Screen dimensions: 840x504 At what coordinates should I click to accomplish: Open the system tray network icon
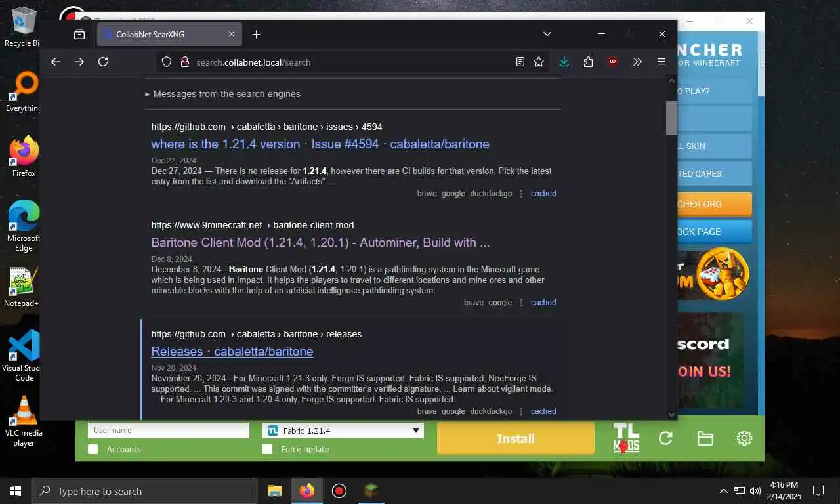[740, 491]
